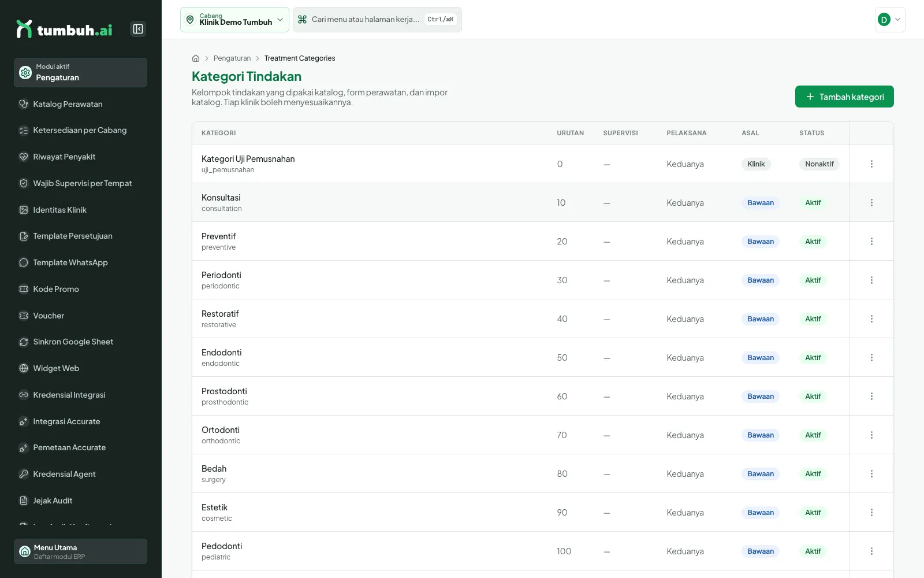This screenshot has width=924, height=578.
Task: Collapse the sidebar panel icon
Action: click(x=138, y=29)
